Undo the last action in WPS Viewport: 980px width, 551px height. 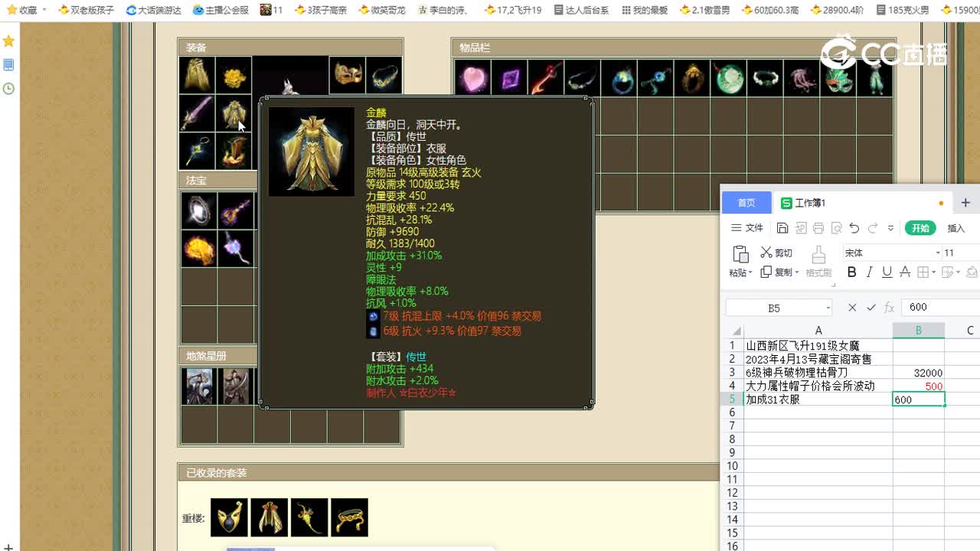854,228
